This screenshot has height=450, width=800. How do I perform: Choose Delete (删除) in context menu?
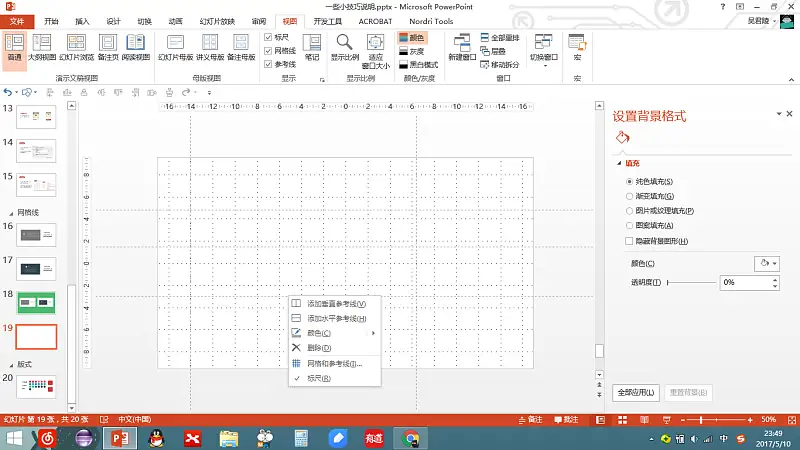click(x=334, y=348)
